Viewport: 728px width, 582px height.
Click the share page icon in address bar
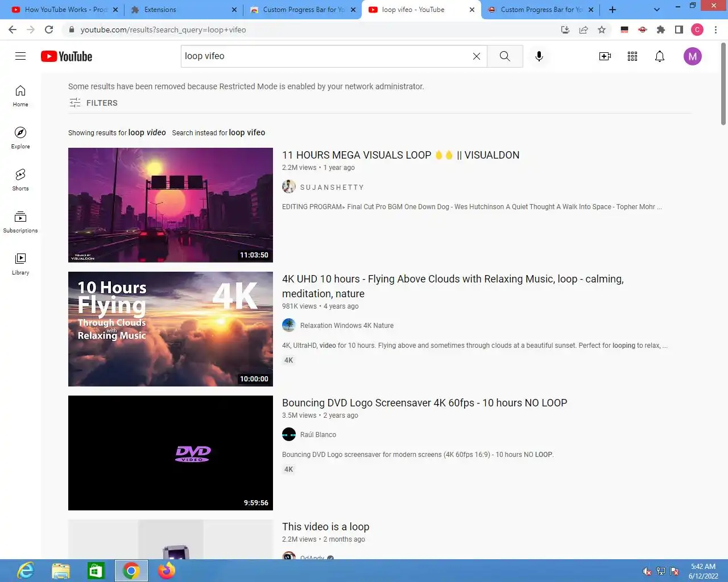(x=584, y=30)
